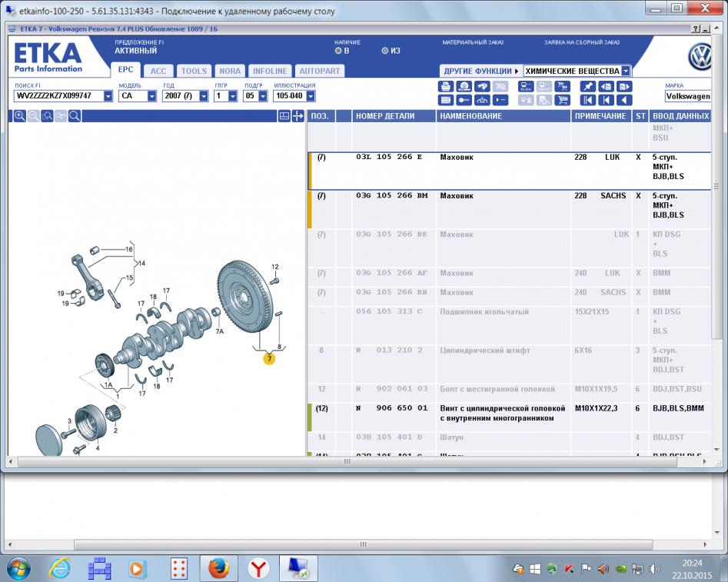
Task: Click the pushpin bookmark icon
Action: (588, 86)
